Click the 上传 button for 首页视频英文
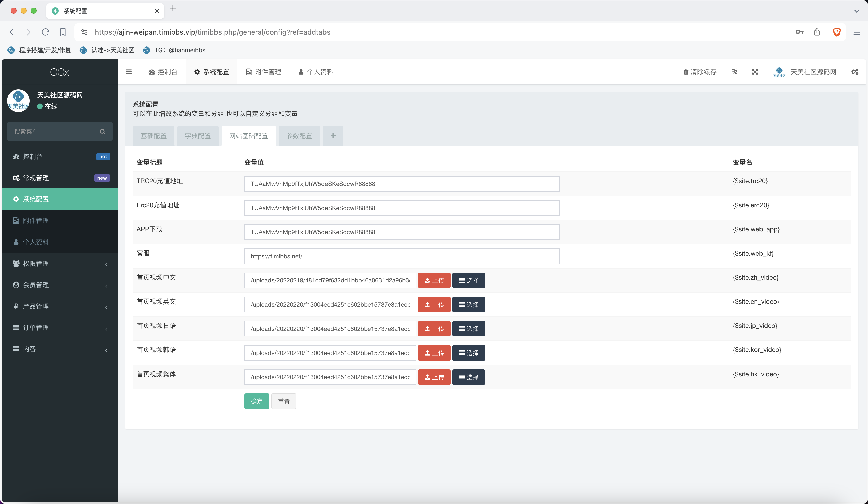 (434, 305)
